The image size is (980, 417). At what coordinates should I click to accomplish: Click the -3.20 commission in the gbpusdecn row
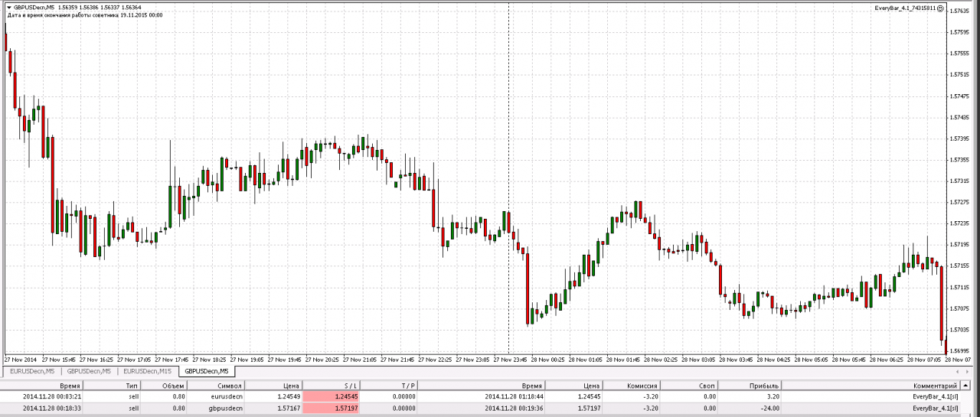[651, 408]
